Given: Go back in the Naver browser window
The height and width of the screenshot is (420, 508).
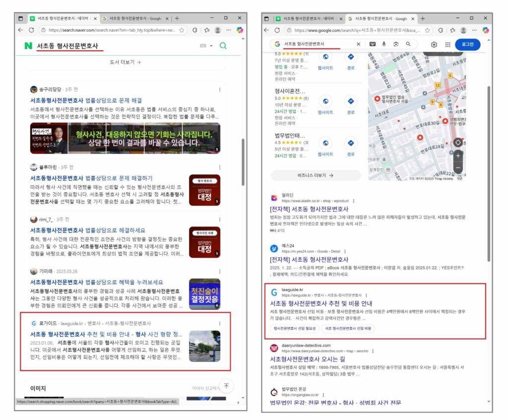Looking at the screenshot, I should (21, 30).
